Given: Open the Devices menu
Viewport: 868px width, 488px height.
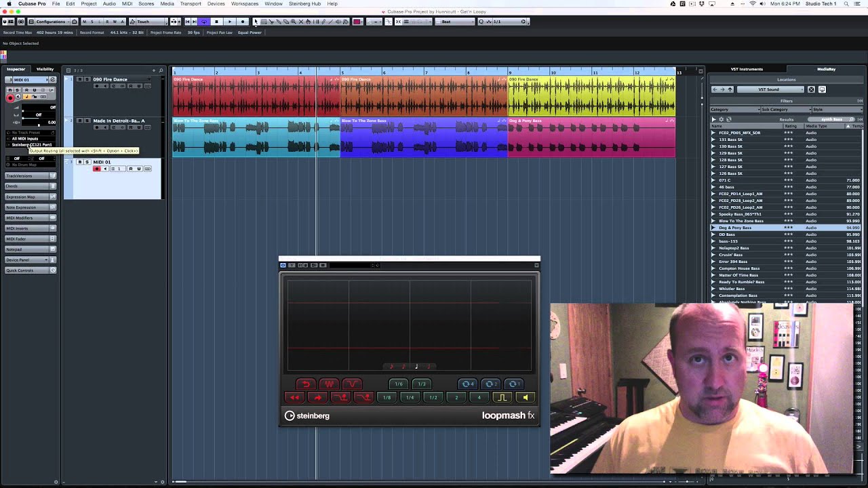Looking at the screenshot, I should pyautogui.click(x=216, y=3).
